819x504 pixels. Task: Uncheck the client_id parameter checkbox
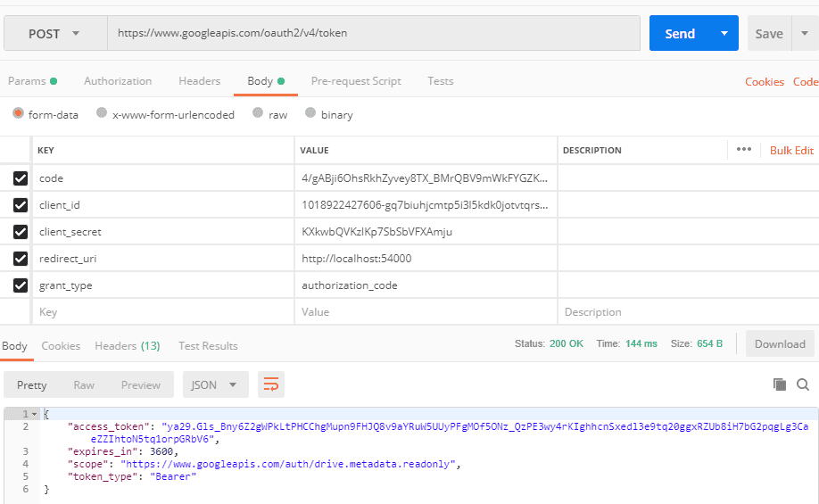click(21, 205)
